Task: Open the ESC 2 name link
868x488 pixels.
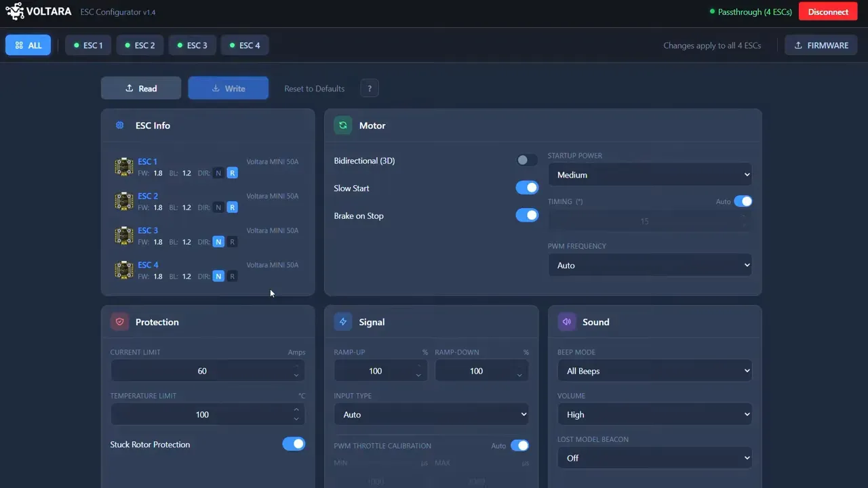Action: point(148,196)
